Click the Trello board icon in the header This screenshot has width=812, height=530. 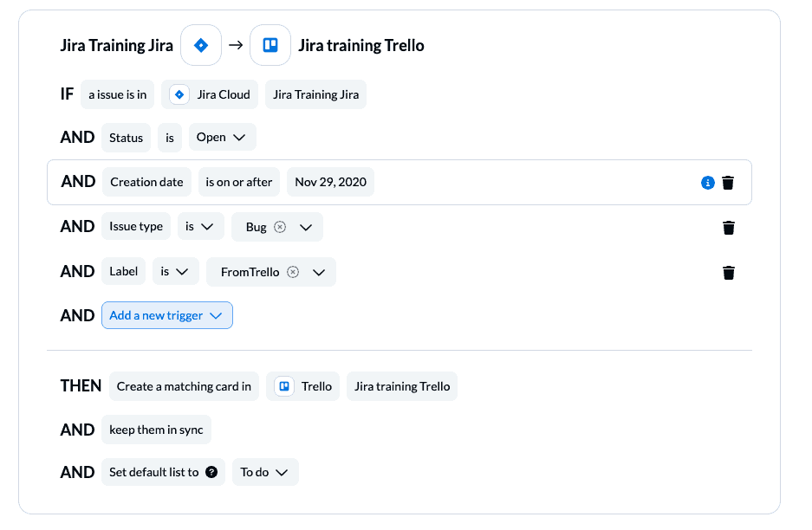click(x=270, y=45)
